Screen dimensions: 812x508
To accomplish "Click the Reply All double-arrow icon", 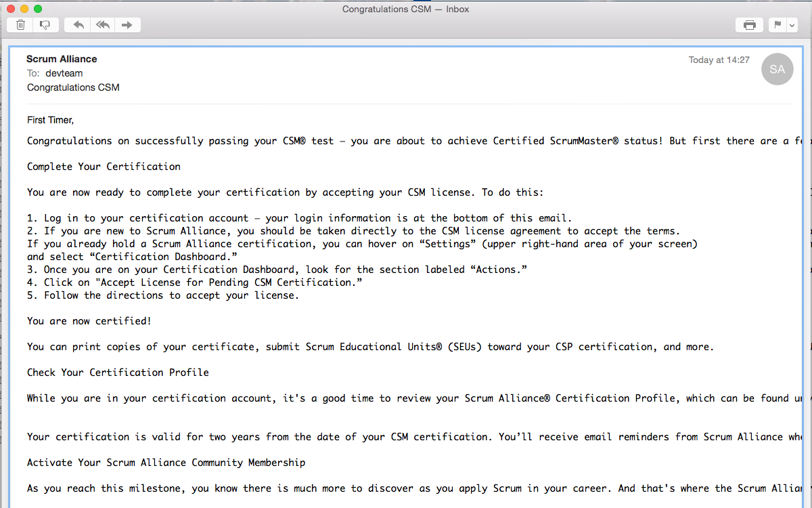I will [x=102, y=25].
